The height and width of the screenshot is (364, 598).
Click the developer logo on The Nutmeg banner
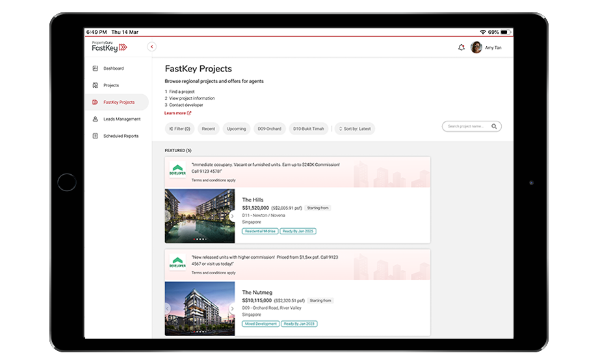click(177, 263)
